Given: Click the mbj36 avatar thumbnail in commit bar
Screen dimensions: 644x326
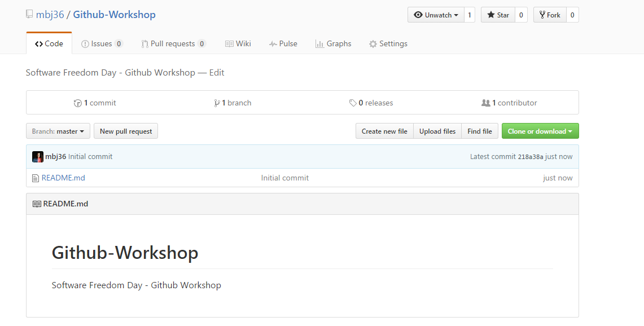Looking at the screenshot, I should pyautogui.click(x=38, y=157).
